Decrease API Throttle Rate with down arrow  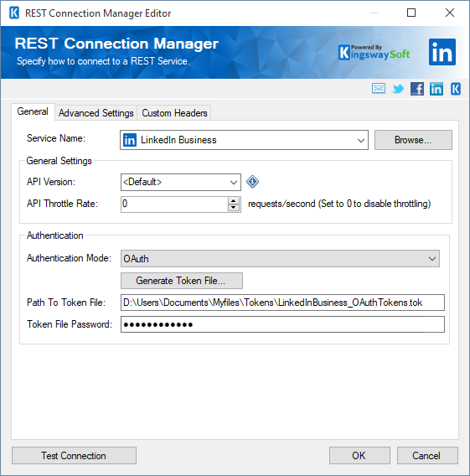point(234,208)
